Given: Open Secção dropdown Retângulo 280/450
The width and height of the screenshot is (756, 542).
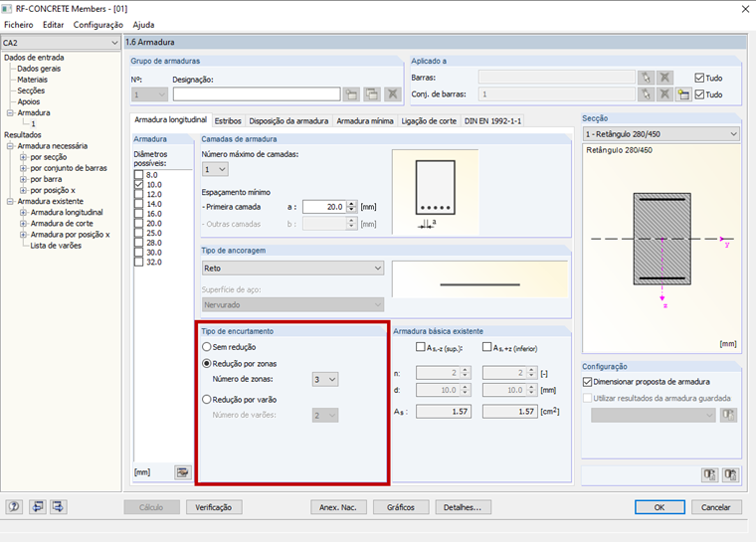Looking at the screenshot, I should [661, 134].
